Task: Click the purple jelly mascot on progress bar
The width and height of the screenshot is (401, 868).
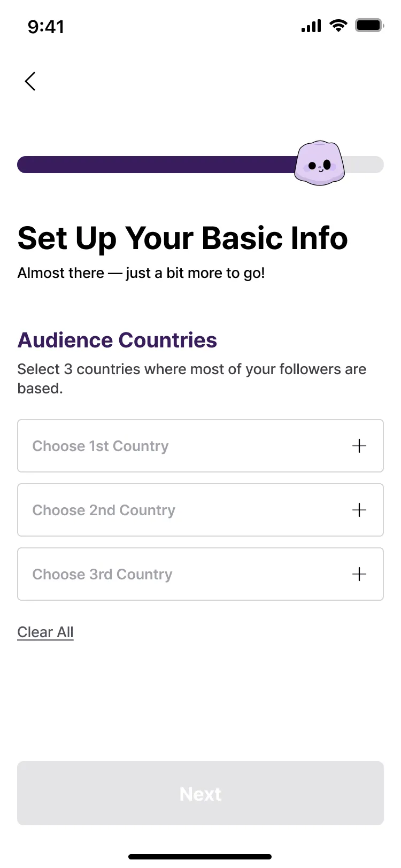Action: pos(319,164)
